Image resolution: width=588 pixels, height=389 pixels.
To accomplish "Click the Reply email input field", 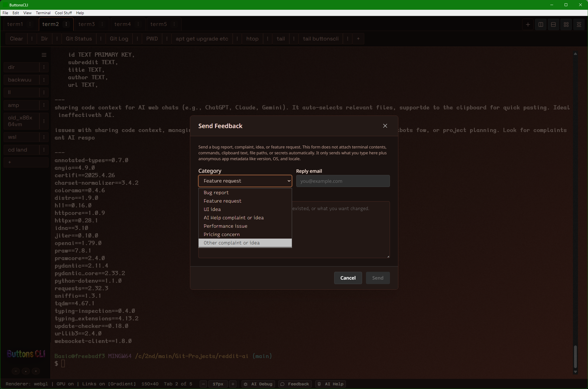I will point(343,181).
